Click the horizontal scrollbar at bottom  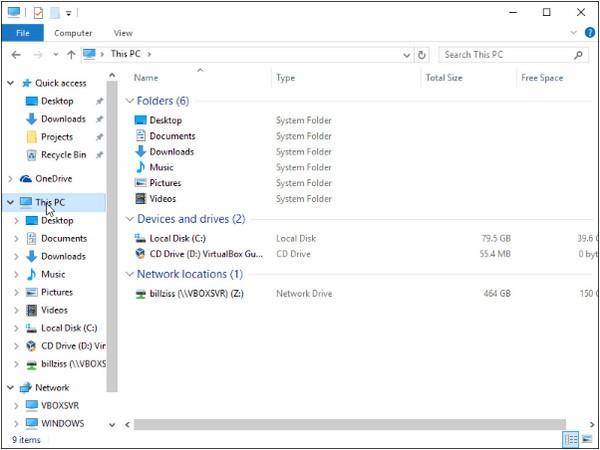pos(340,424)
